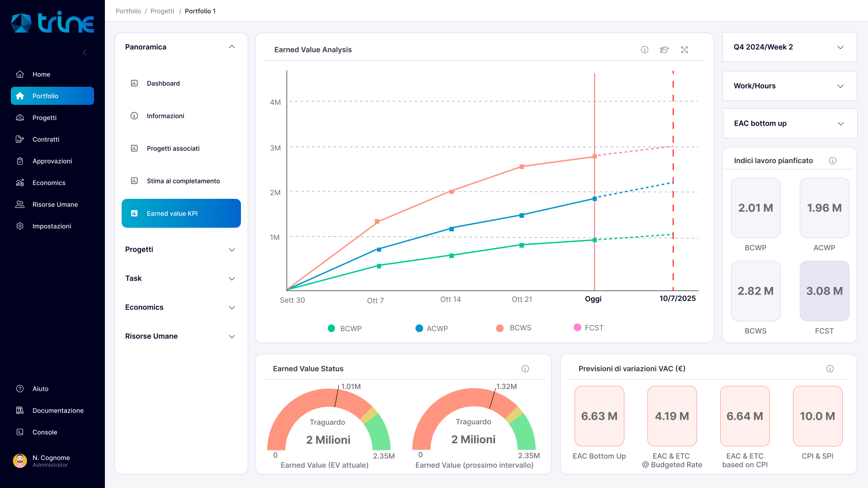Collapse the sidebar with the left chevron
Image resolution: width=868 pixels, height=488 pixels.
click(x=85, y=52)
